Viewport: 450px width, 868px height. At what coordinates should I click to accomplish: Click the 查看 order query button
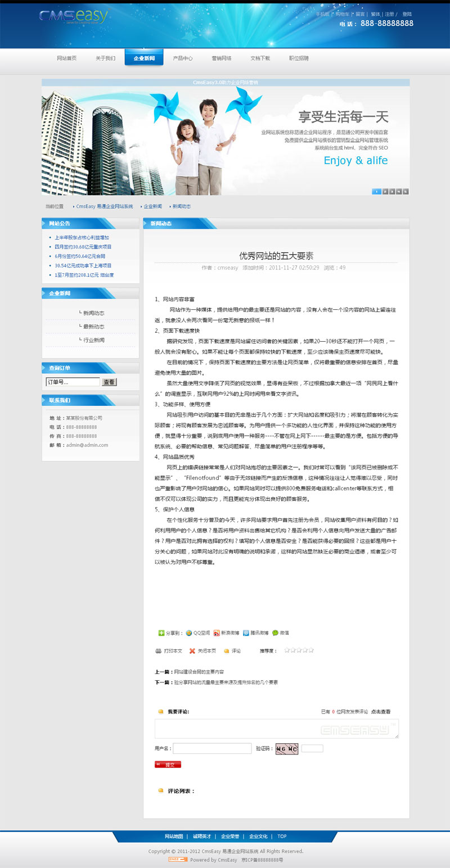[109, 382]
